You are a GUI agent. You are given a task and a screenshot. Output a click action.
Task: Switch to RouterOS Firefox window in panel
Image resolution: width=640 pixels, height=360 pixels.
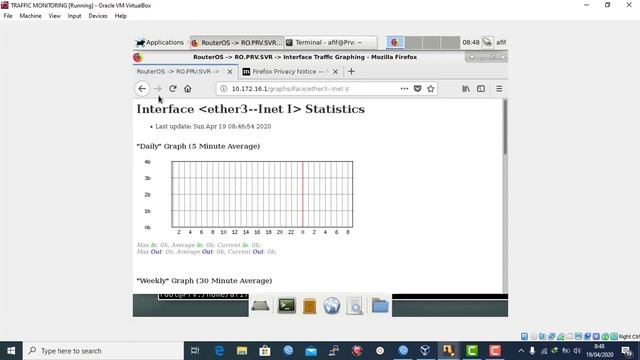(237, 42)
